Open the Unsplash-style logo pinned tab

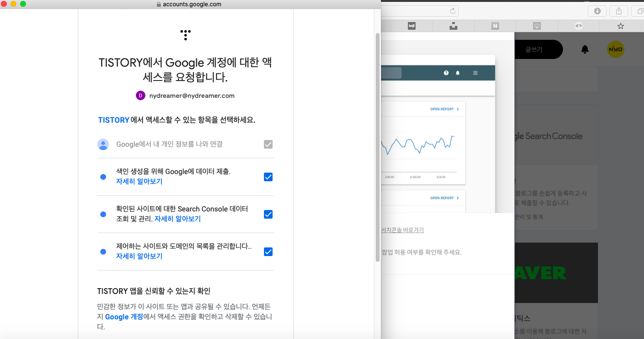click(x=453, y=26)
